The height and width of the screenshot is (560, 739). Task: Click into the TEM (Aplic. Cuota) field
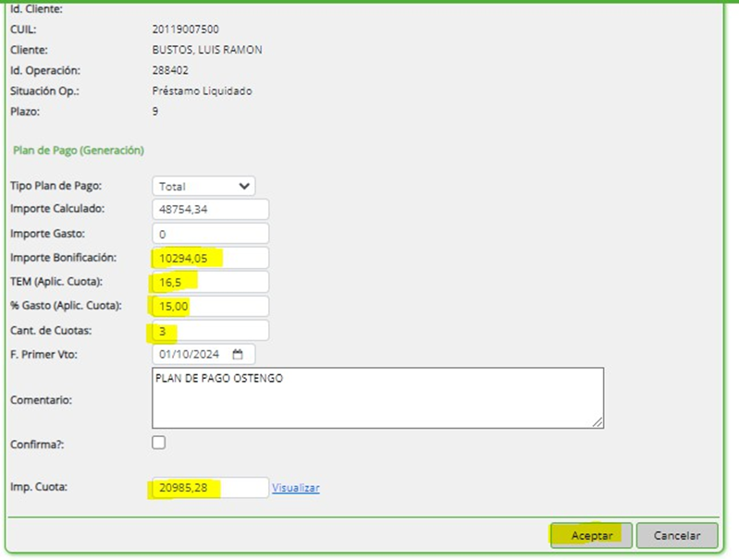point(210,282)
